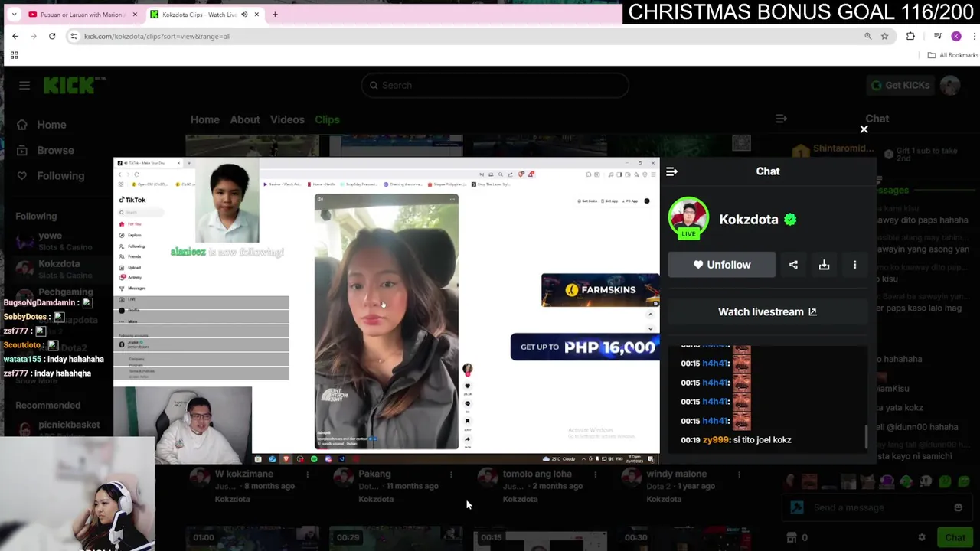Image resolution: width=980 pixels, height=551 pixels.
Task: Select the channel Clips tab
Action: coord(327,119)
